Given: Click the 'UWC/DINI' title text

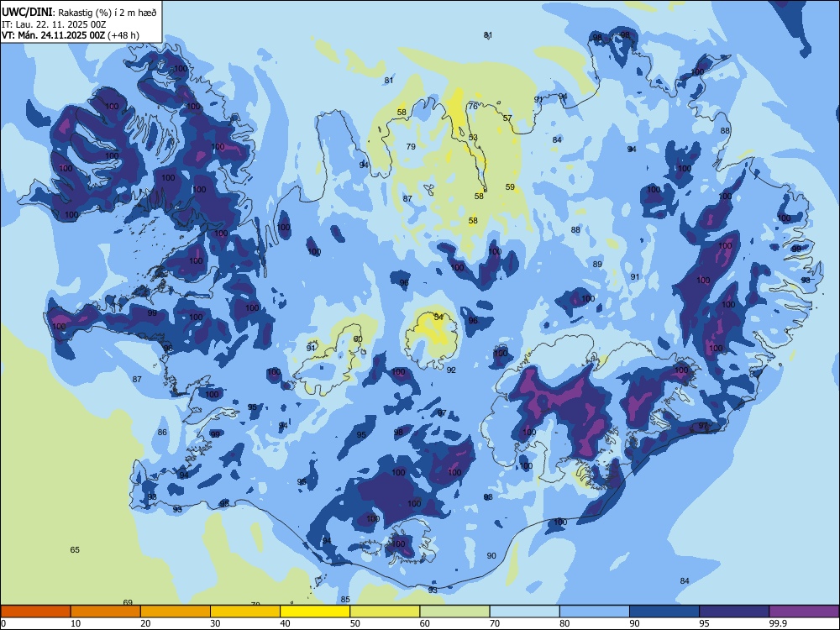Looking at the screenshot, I should tap(27, 12).
